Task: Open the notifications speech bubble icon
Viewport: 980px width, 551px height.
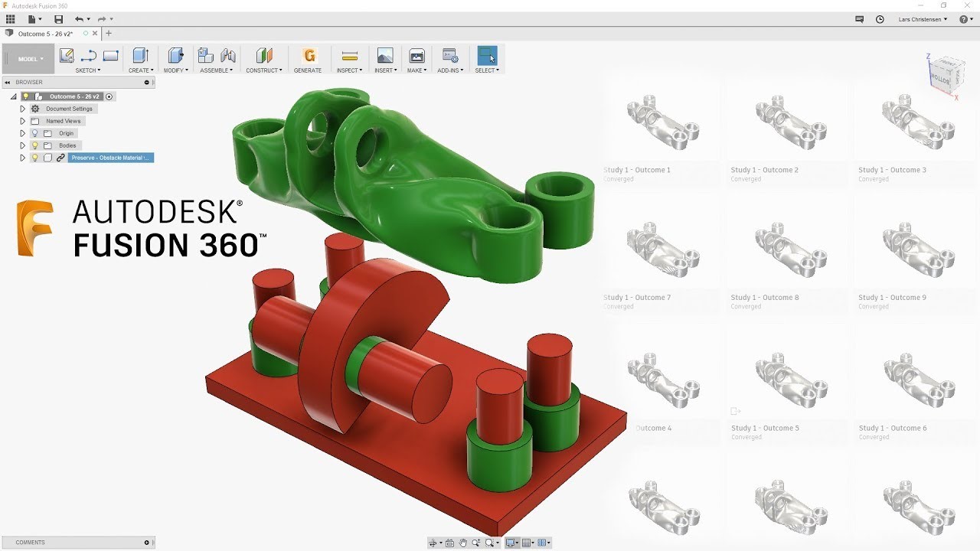Action: 860,19
